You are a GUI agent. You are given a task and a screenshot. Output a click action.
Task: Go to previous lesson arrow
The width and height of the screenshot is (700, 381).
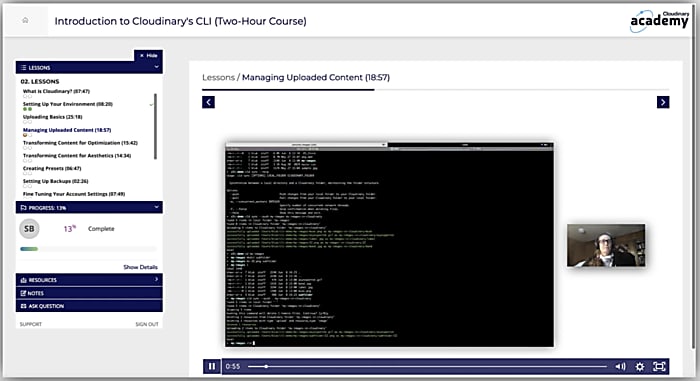[x=208, y=102]
